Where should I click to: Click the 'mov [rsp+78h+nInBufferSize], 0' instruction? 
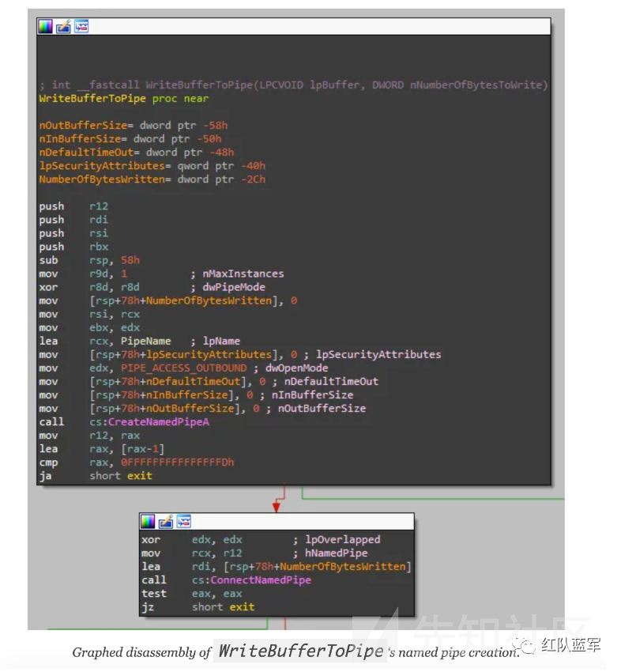coord(146,395)
